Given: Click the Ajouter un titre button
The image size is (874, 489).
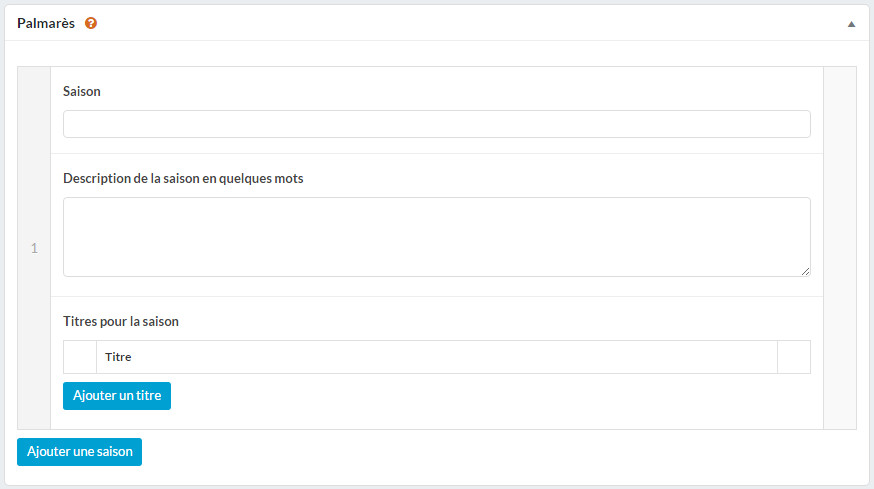Looking at the screenshot, I should point(116,396).
